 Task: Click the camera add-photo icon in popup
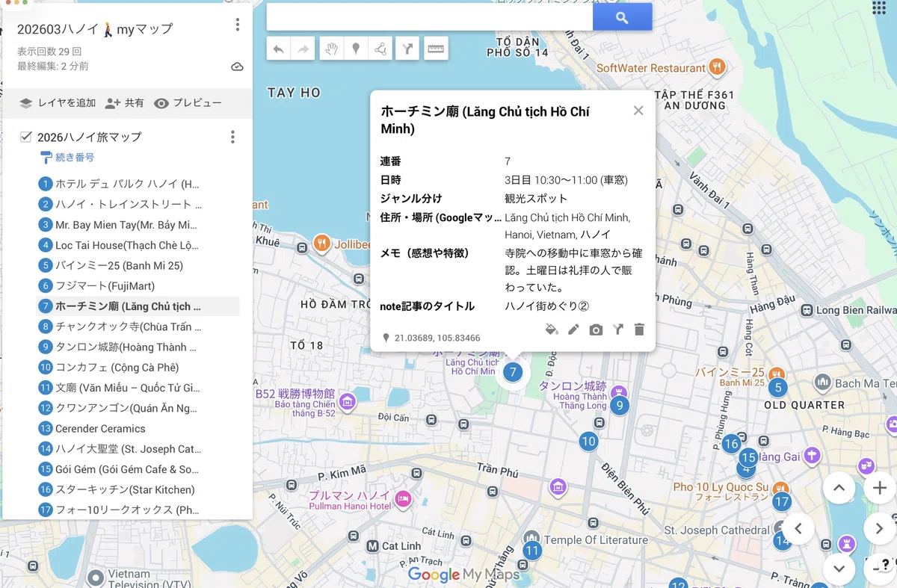click(x=596, y=329)
